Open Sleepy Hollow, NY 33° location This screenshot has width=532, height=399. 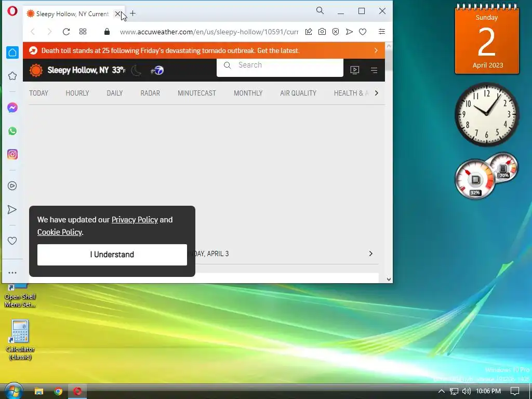coord(87,70)
